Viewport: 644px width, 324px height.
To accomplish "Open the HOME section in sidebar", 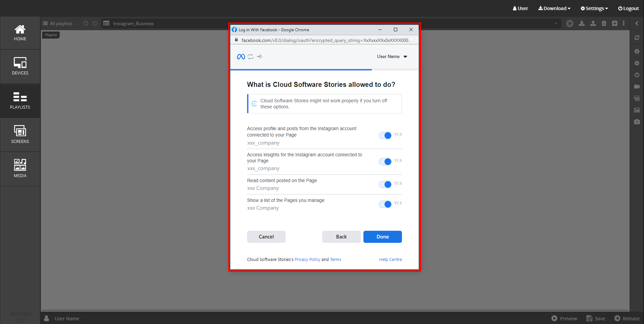I will coord(20,33).
